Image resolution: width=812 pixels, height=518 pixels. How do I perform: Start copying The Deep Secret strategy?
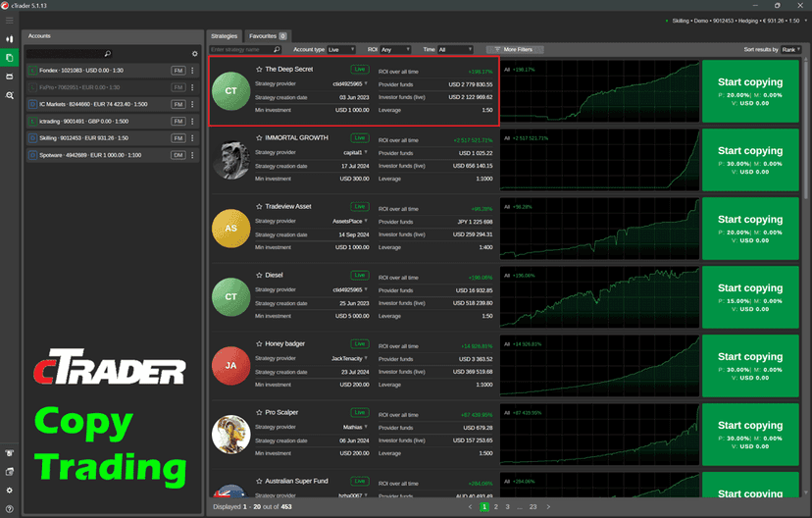750,91
